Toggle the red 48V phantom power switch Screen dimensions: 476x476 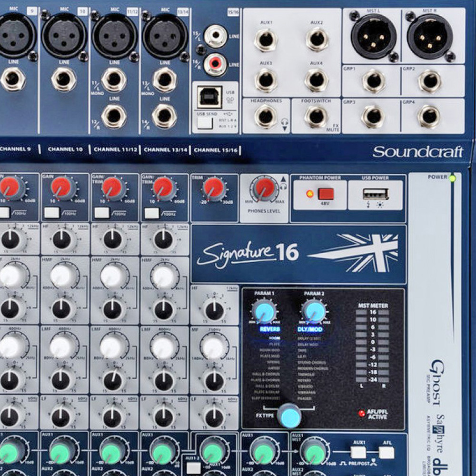point(326,194)
